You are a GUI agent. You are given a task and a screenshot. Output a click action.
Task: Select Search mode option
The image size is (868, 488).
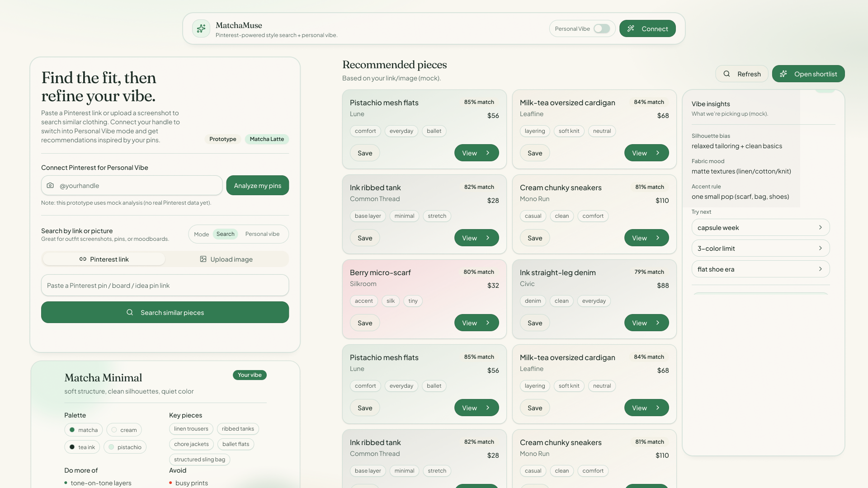(x=225, y=234)
